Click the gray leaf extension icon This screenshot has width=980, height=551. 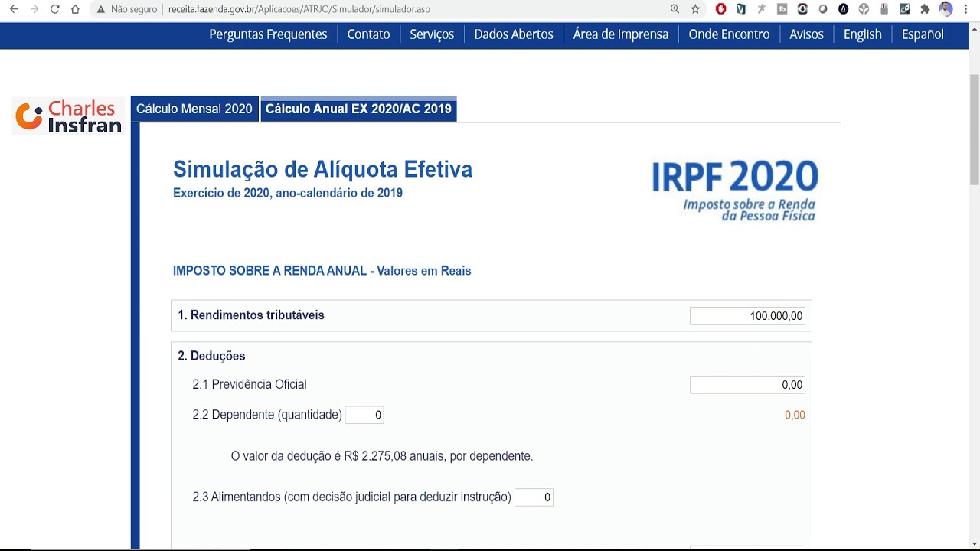(x=864, y=9)
